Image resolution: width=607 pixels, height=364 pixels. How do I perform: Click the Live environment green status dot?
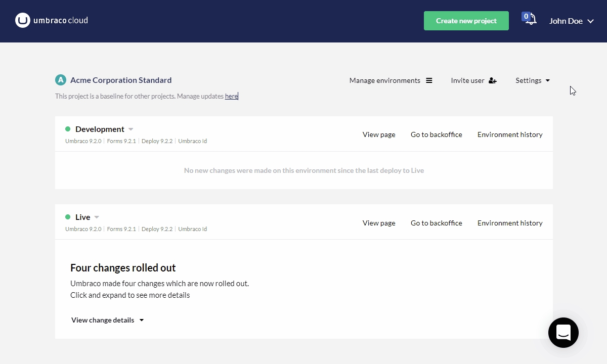[68, 217]
